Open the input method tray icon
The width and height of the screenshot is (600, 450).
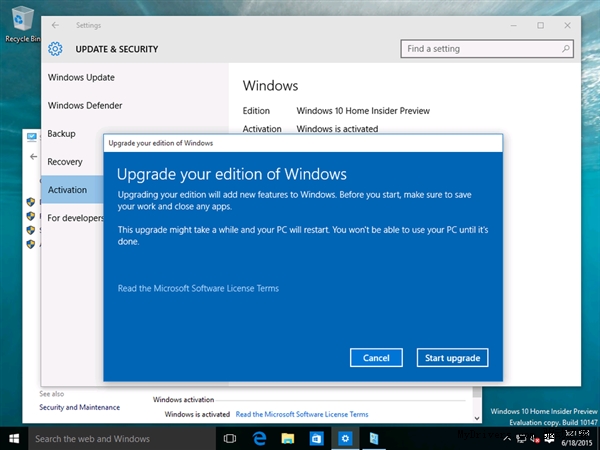point(549,439)
